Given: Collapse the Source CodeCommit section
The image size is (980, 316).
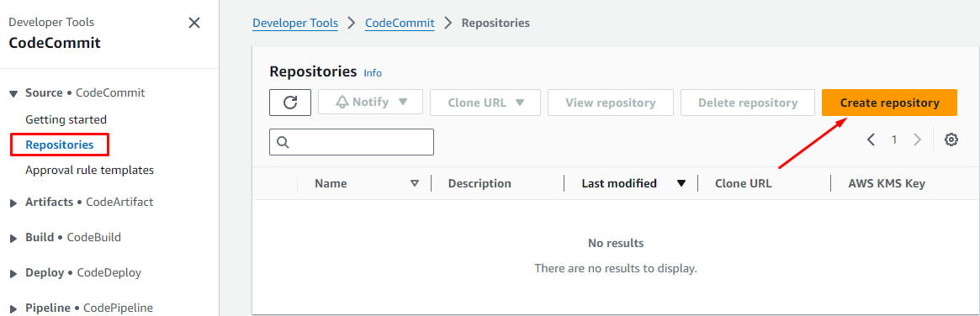Looking at the screenshot, I should (x=13, y=93).
